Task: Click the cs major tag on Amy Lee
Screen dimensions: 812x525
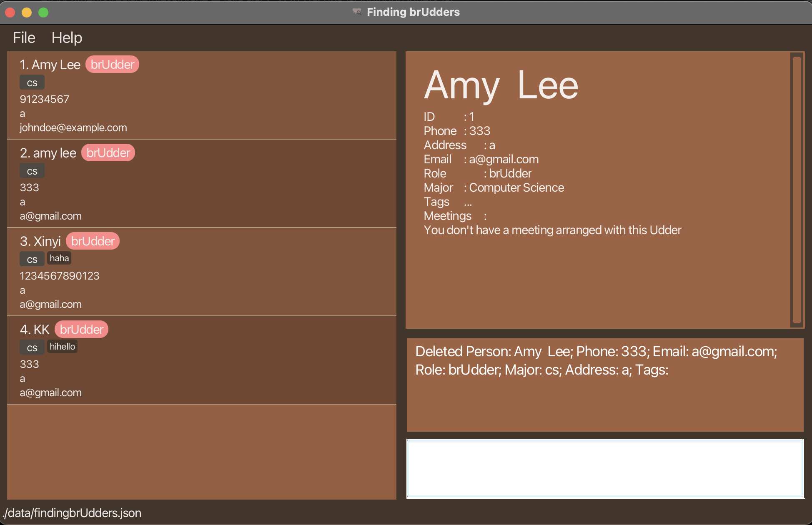Action: coord(32,83)
